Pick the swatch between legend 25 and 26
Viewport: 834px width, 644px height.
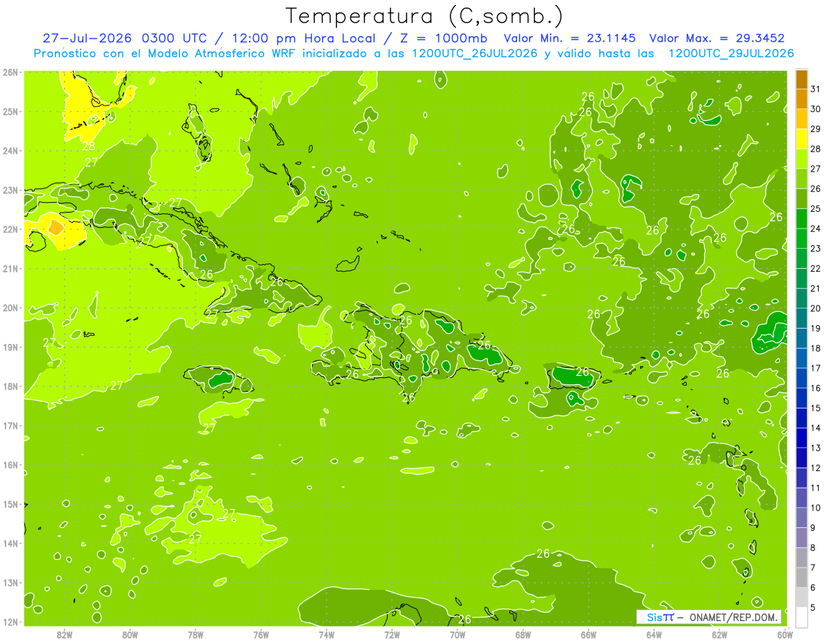[801, 199]
